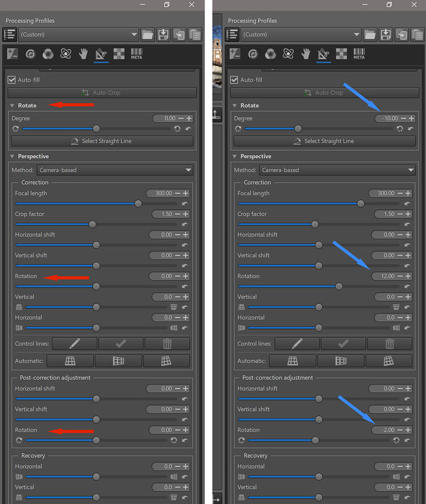Click paste profile icon in left panel
Image resolution: width=426 pixels, height=504 pixels.
pyautogui.click(x=195, y=35)
